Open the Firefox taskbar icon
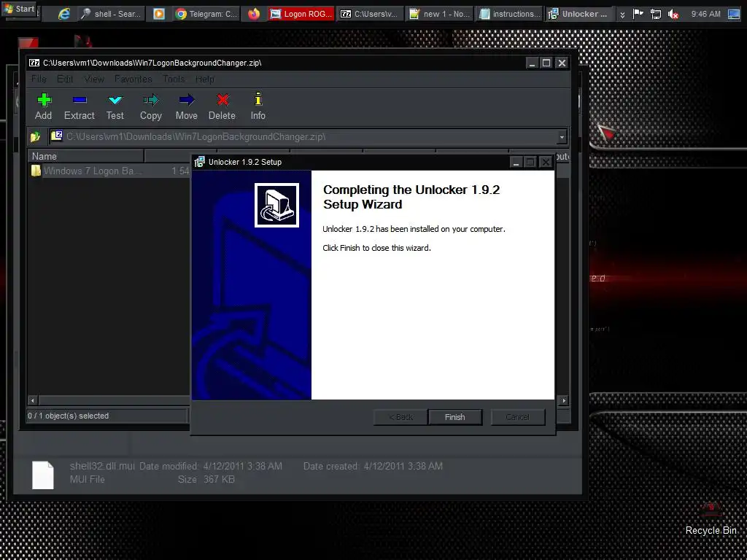747x560 pixels. [x=254, y=14]
